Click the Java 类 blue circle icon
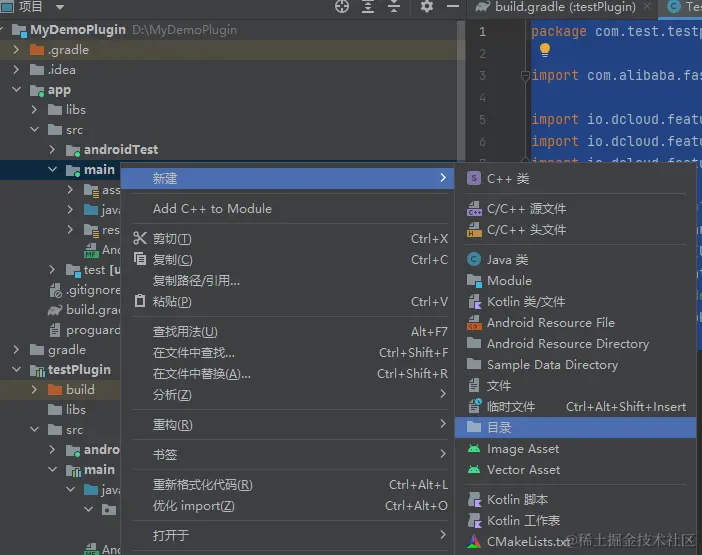702x555 pixels. 474,259
